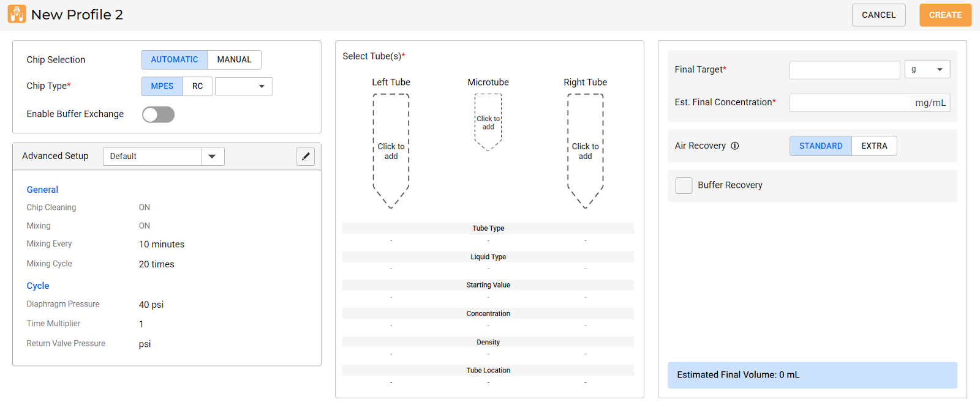
Task: Click the orange CREATE button
Action: (944, 15)
